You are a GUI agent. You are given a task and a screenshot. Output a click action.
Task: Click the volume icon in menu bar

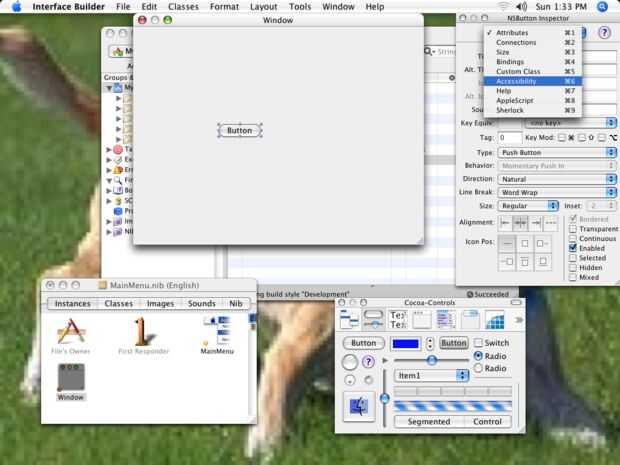coord(522,6)
